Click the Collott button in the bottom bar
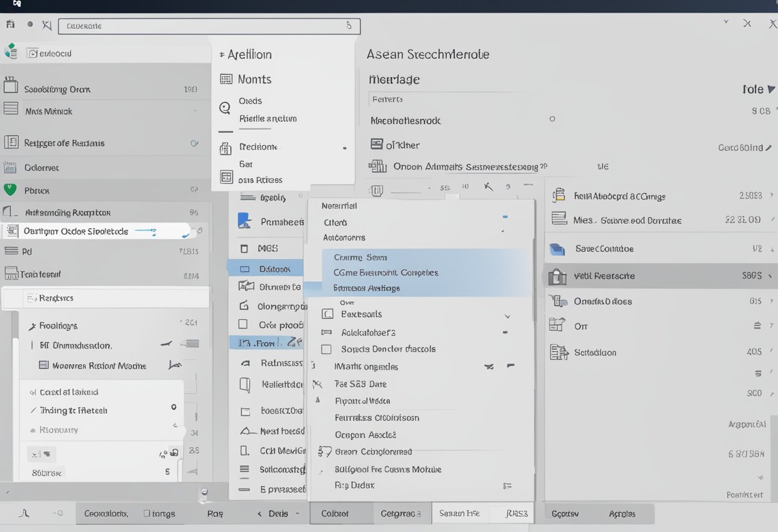The image size is (778, 532). (x=340, y=513)
